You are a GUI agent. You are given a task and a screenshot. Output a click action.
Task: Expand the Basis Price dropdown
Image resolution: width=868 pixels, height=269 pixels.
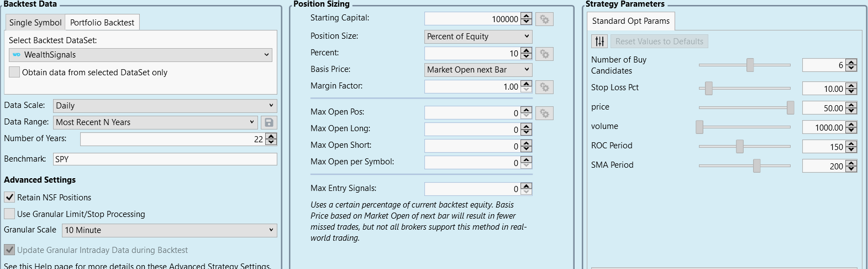(x=478, y=70)
